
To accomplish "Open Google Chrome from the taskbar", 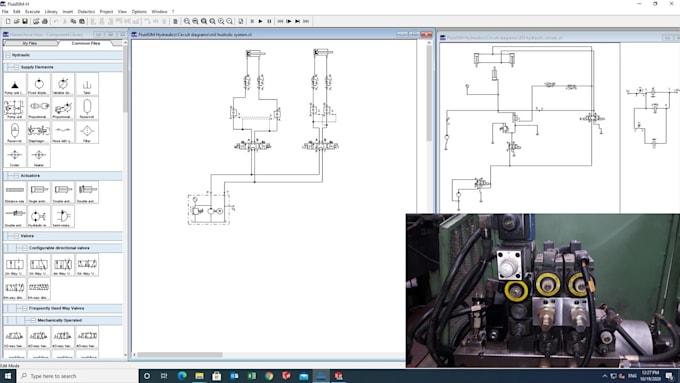I will click(x=269, y=376).
